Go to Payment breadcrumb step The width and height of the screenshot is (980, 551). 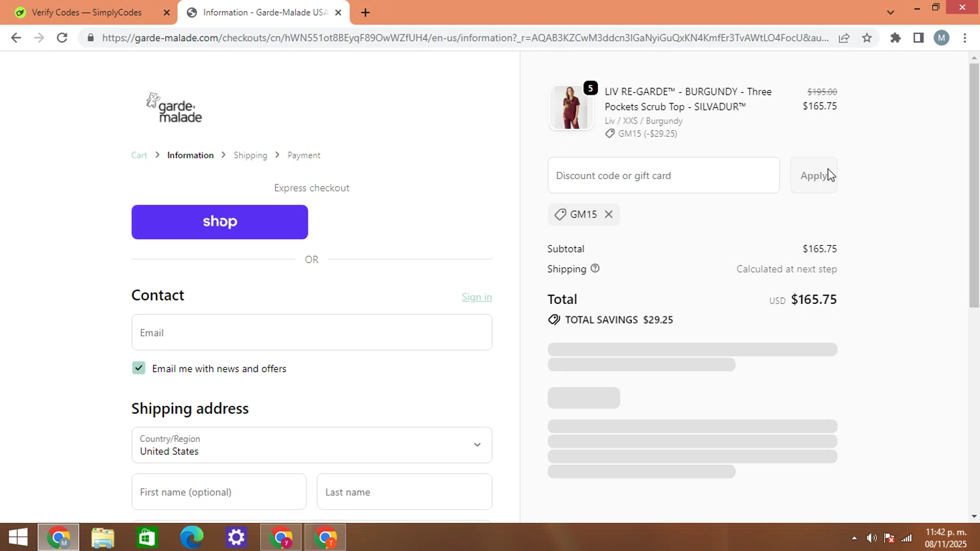click(x=304, y=155)
